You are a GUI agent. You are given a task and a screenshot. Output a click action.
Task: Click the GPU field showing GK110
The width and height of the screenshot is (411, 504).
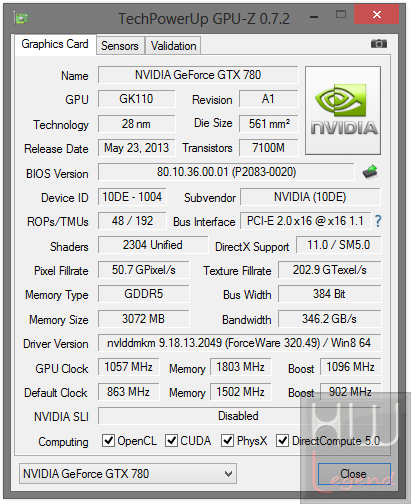[136, 99]
